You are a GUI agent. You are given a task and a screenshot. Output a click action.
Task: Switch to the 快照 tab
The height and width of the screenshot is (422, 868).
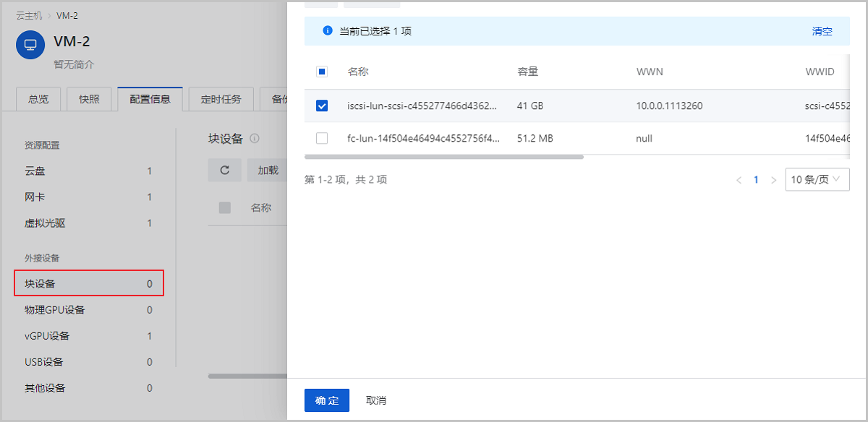[89, 100]
